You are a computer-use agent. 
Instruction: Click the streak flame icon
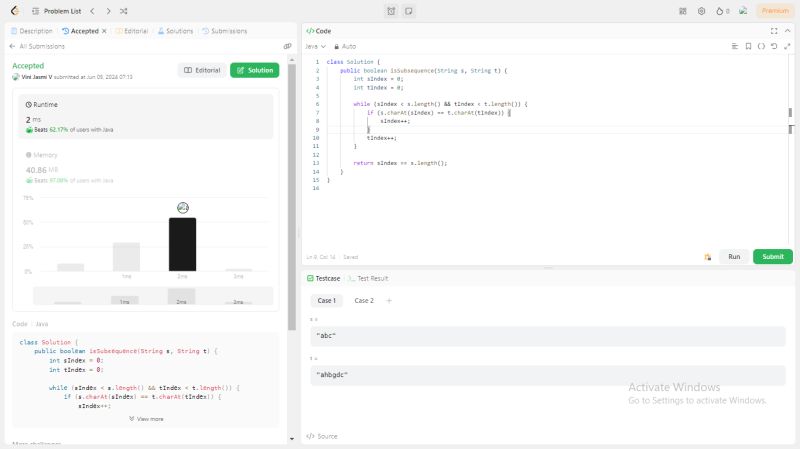click(722, 11)
